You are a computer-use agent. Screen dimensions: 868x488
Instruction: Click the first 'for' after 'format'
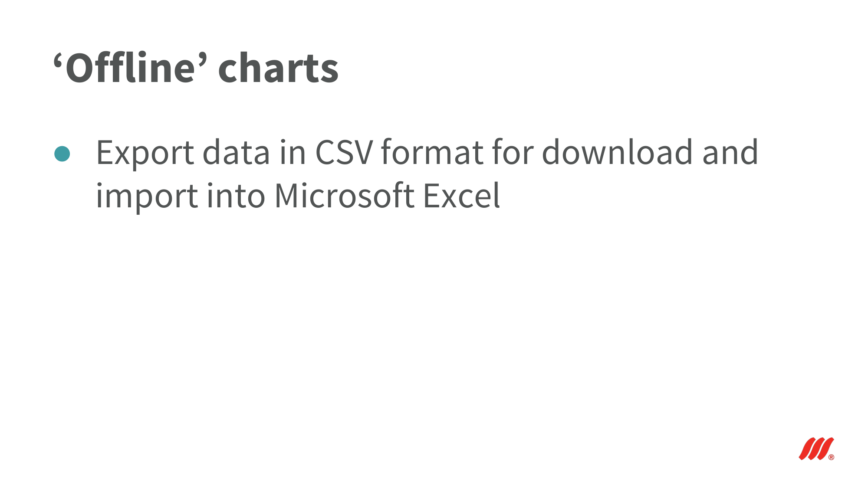pos(513,152)
